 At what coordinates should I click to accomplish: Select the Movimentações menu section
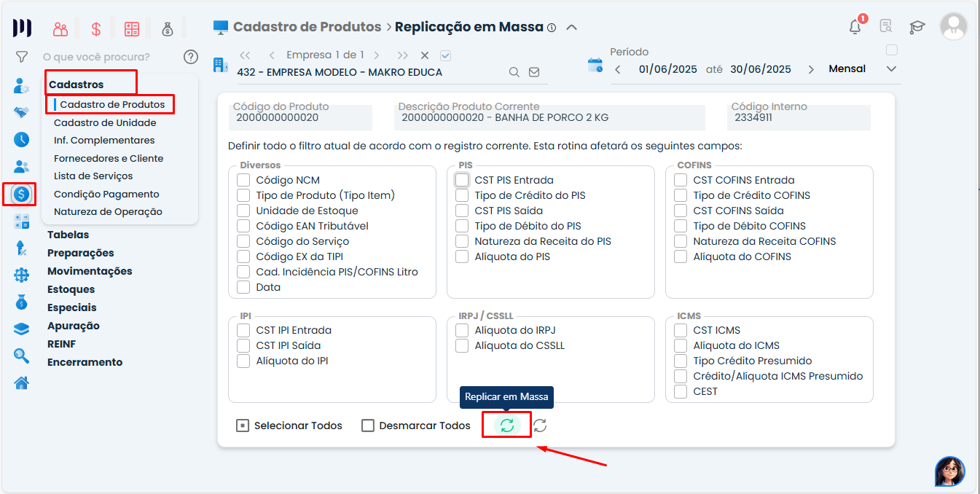pyautogui.click(x=90, y=271)
